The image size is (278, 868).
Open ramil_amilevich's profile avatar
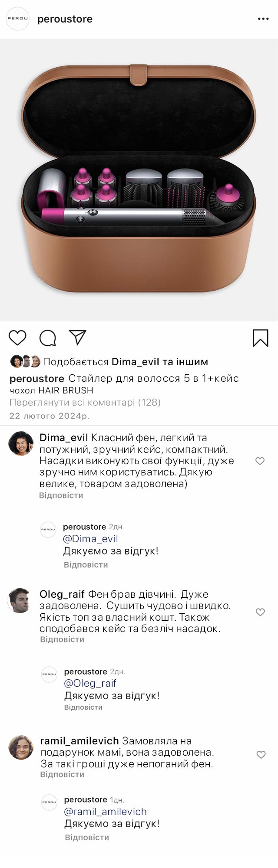click(21, 747)
